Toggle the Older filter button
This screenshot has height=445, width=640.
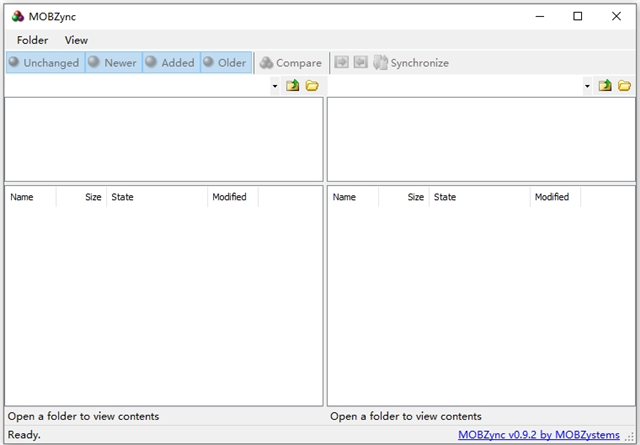pyautogui.click(x=226, y=62)
